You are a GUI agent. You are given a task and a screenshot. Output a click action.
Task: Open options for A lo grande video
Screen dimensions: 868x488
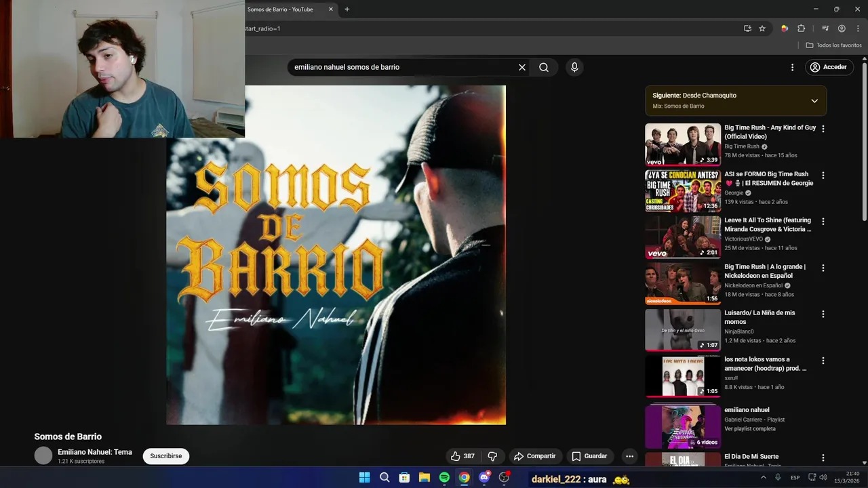823,268
